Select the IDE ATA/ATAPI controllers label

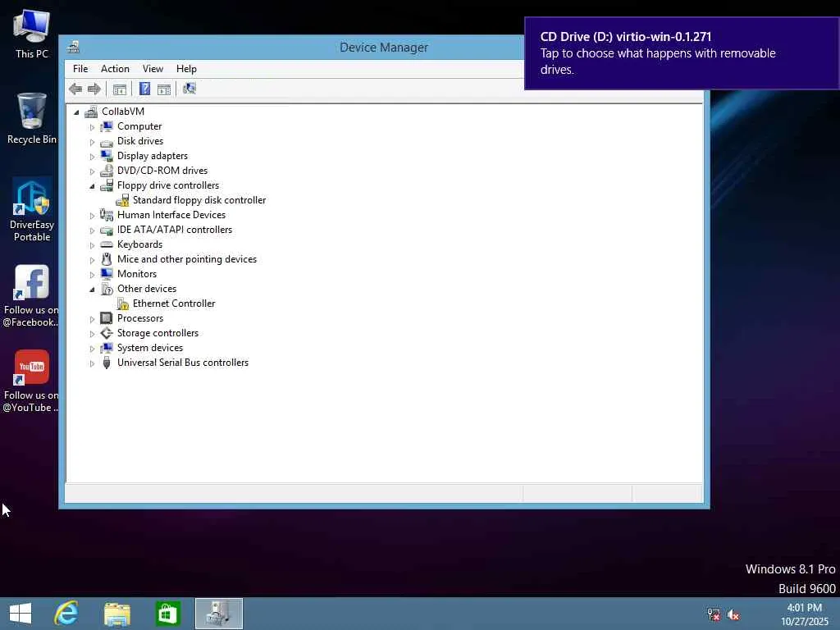pos(175,230)
